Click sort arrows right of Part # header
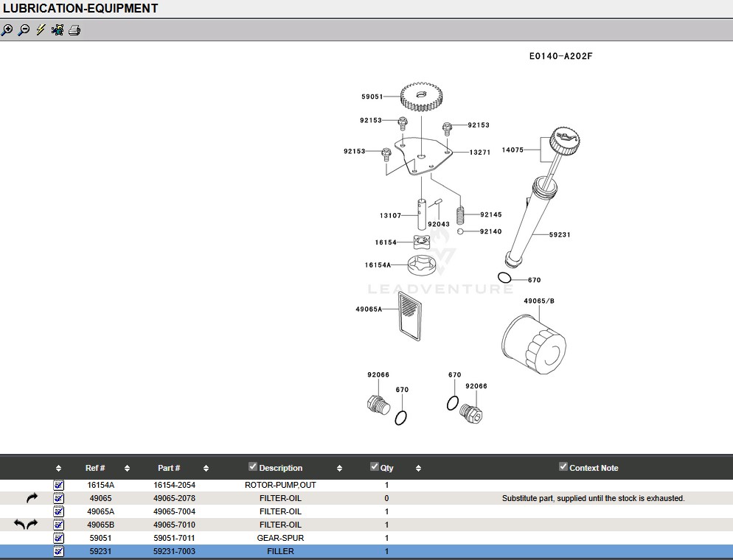Image resolution: width=733 pixels, height=560 pixels. (x=206, y=469)
